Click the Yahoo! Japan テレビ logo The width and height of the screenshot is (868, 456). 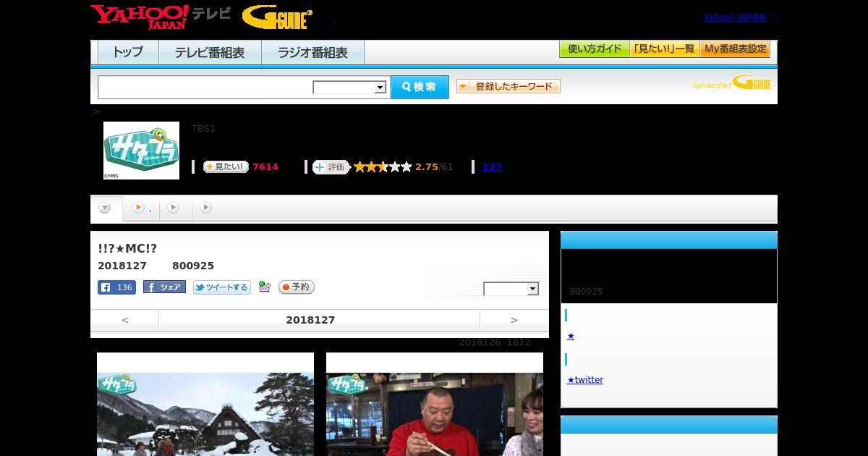(161, 17)
